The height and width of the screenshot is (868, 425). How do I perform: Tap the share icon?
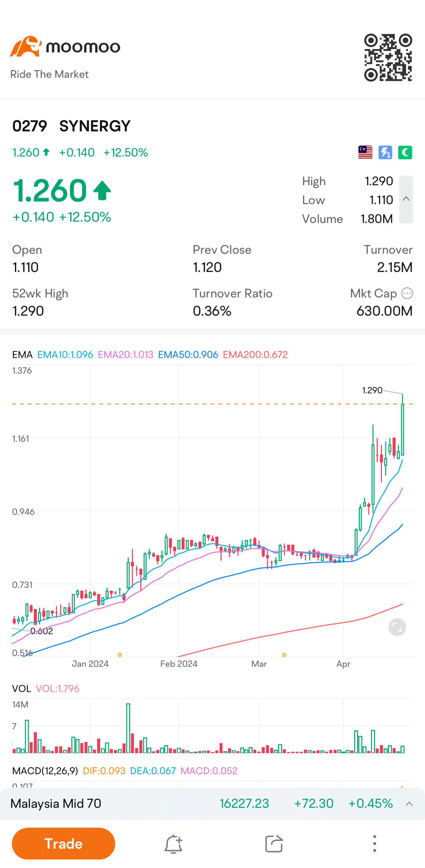point(274,844)
